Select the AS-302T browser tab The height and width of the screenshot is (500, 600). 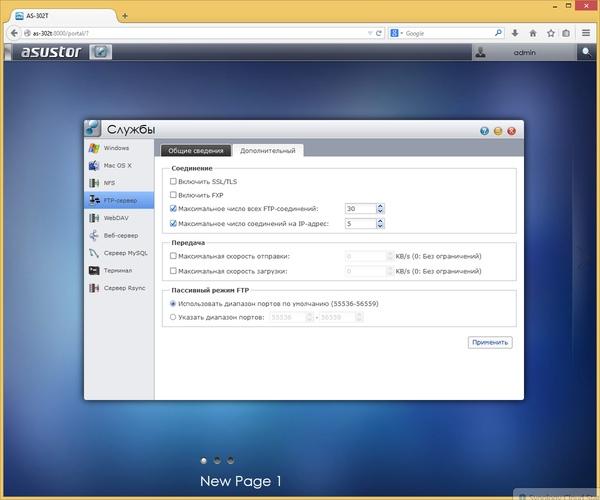[63, 16]
